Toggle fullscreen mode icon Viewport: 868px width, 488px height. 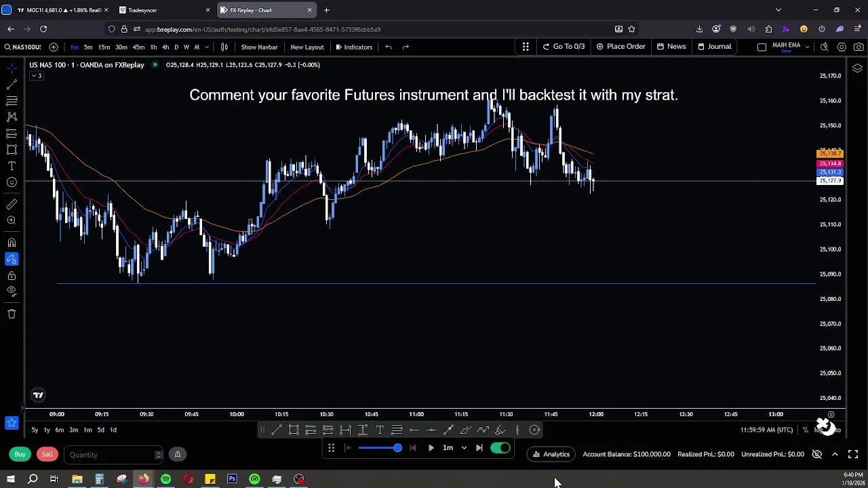pos(853,454)
